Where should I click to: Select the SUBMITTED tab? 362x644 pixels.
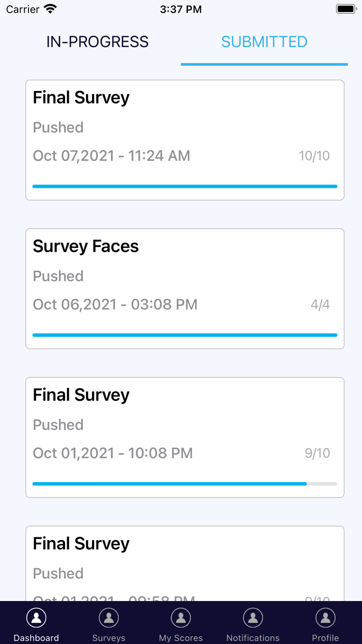(264, 42)
